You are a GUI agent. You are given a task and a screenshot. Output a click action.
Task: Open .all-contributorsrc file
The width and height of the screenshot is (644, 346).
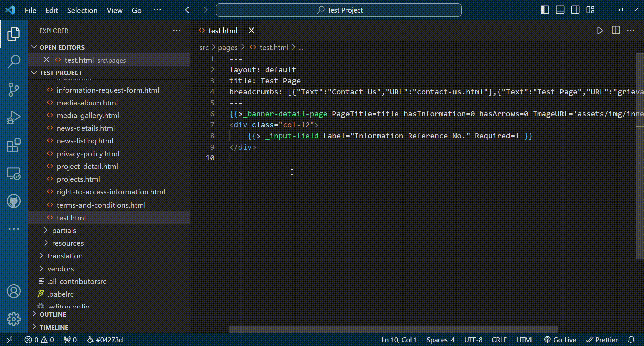tap(109, 281)
